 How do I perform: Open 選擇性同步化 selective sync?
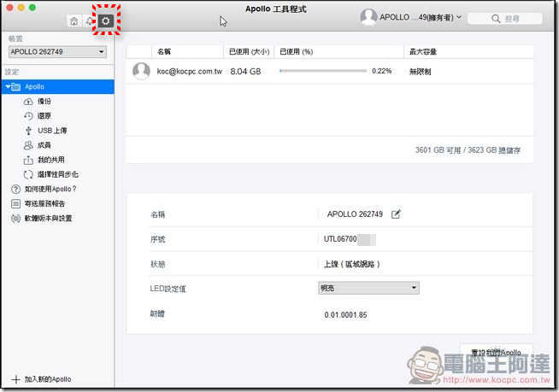click(x=58, y=174)
